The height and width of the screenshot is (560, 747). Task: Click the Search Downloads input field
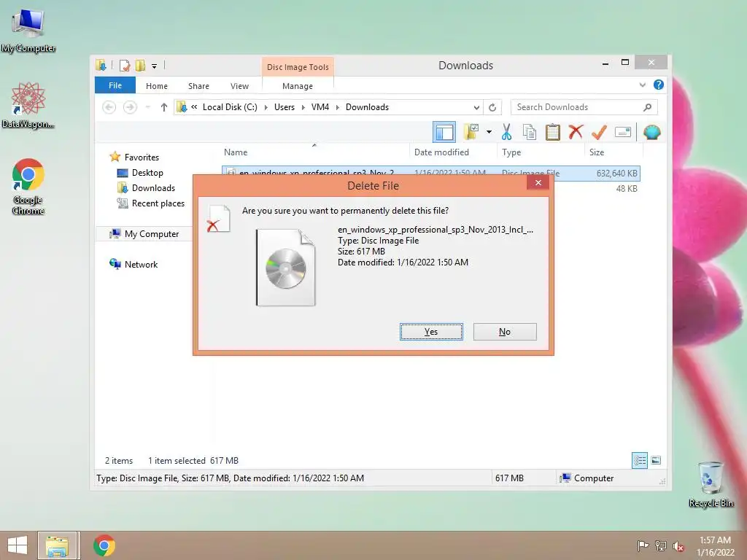[578, 107]
